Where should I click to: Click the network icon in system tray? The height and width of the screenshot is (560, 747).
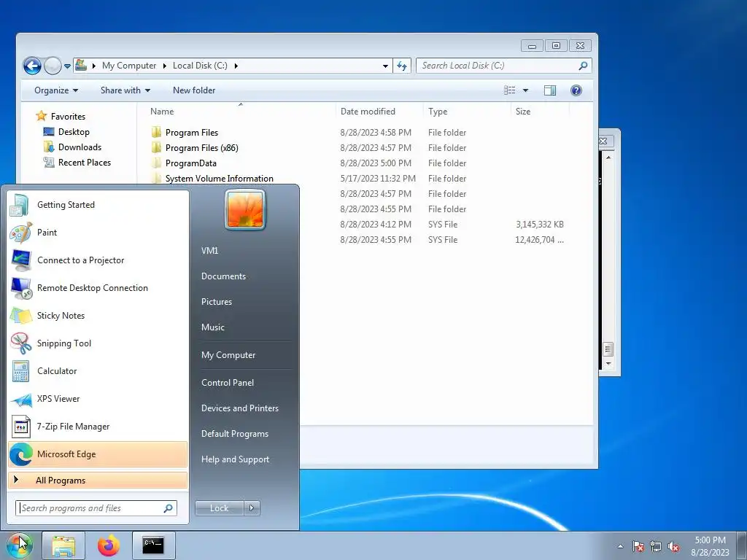656,546
